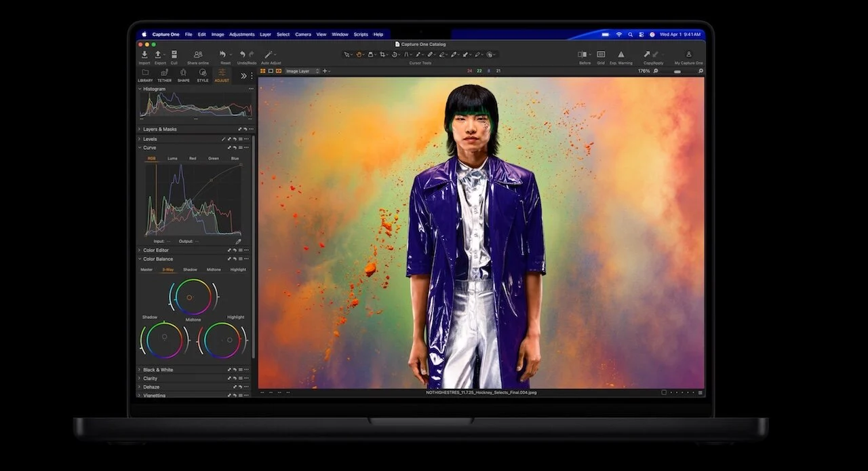Click the Auto Adjust magic wand
The width and height of the screenshot is (868, 471).
tap(269, 54)
